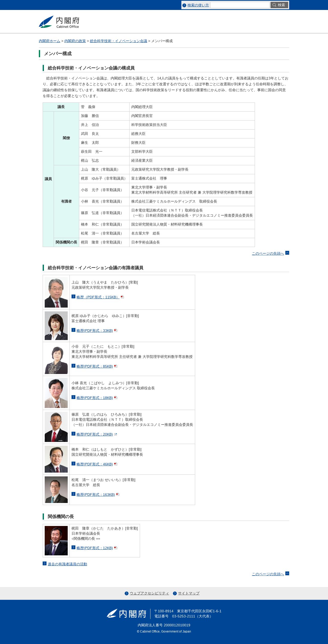Click the PDF icon after 略歴 18KB link
Image resolution: width=328 pixels, height=644 pixels.
[x=115, y=397]
